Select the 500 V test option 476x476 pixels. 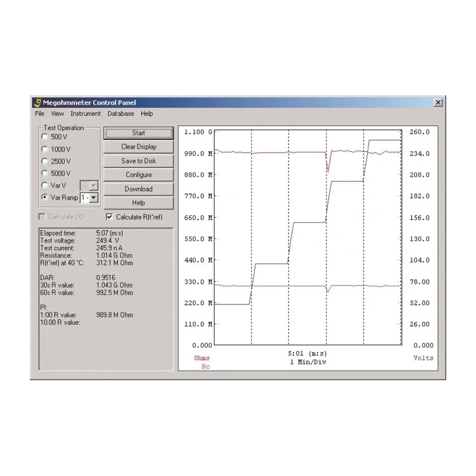(x=45, y=137)
